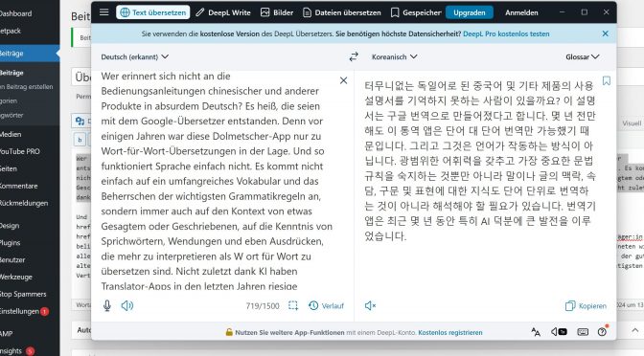Open the help question mark icon

pos(602,332)
